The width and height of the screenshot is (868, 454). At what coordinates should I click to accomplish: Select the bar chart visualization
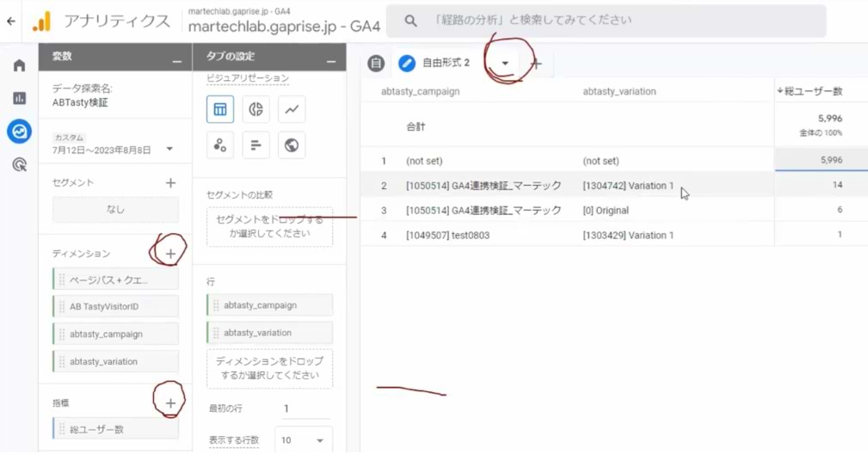tap(255, 144)
